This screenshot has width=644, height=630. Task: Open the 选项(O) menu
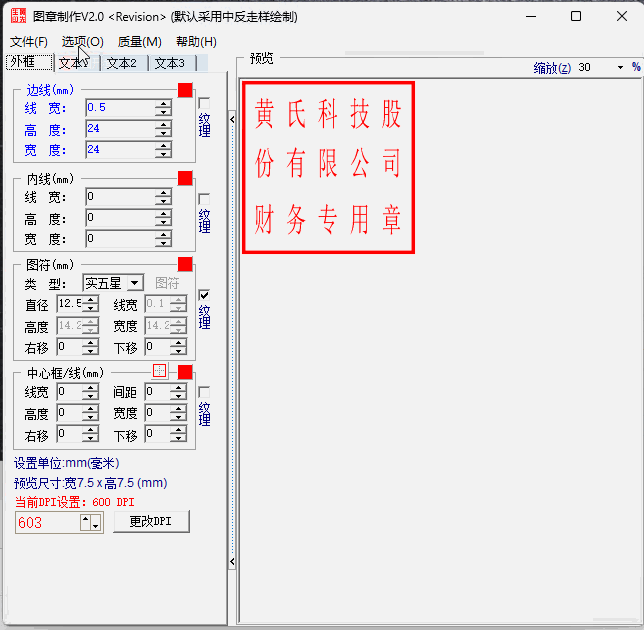click(x=83, y=42)
